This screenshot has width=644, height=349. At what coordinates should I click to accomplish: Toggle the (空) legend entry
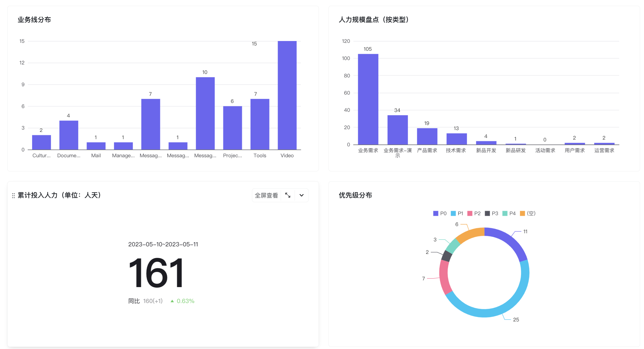pos(528,213)
